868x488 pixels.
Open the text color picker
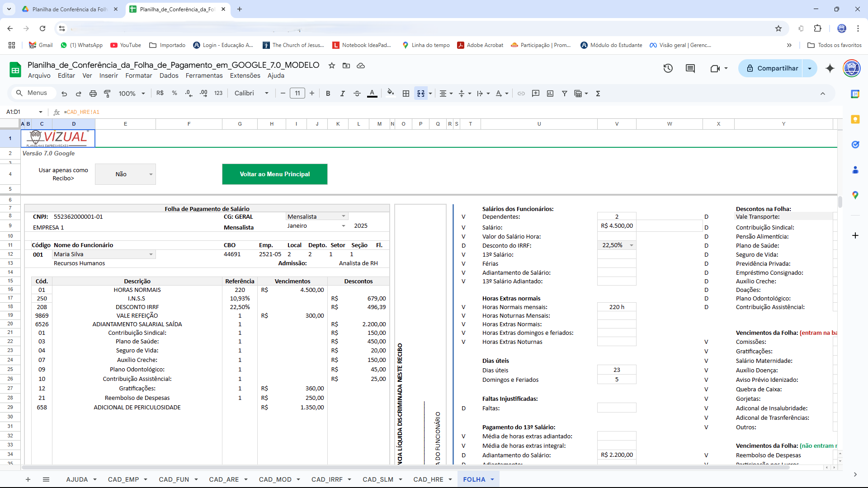372,94
